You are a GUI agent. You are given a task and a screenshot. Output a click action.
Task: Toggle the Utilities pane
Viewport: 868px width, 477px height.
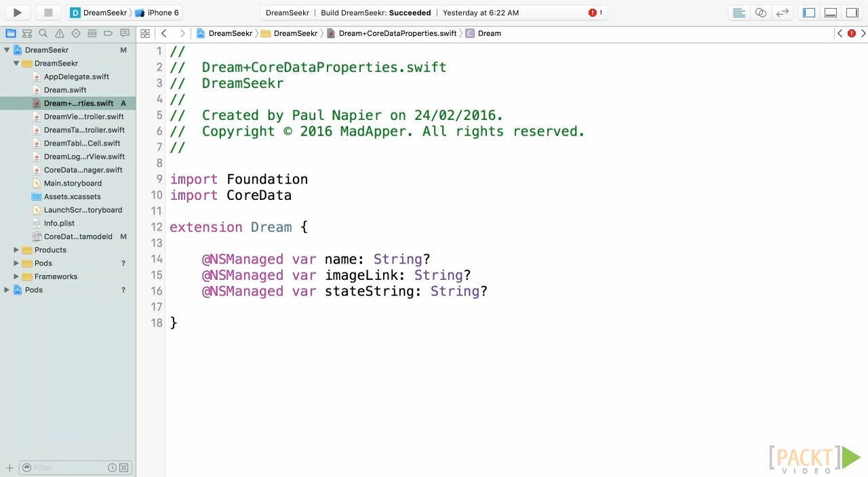pos(852,12)
